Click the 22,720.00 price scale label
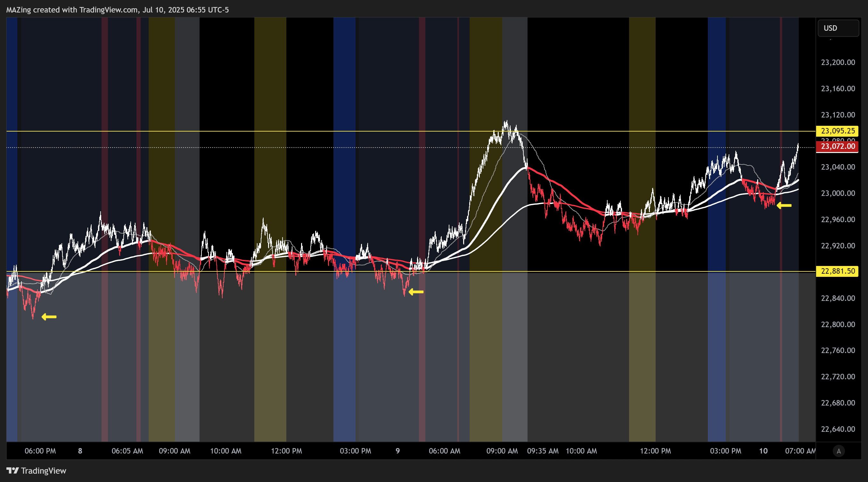This screenshot has height=482, width=868. tap(838, 377)
